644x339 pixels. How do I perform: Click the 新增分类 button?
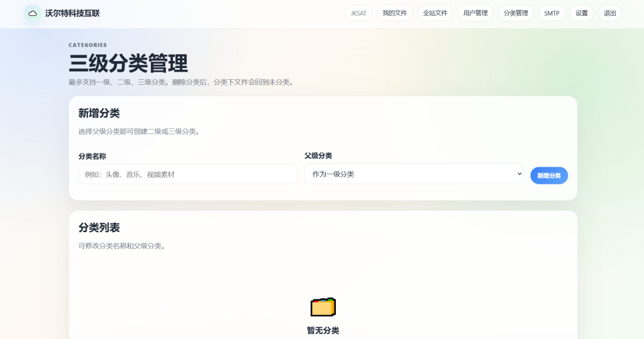[548, 175]
